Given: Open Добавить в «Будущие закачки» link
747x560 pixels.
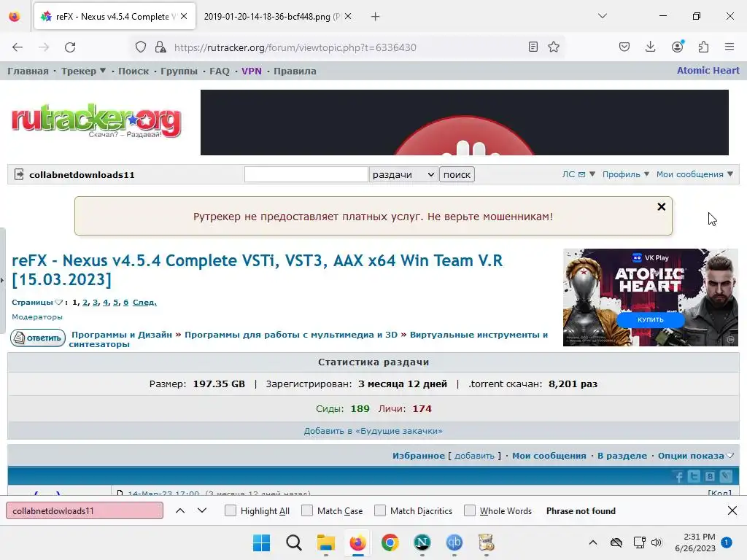Looking at the screenshot, I should click(373, 431).
